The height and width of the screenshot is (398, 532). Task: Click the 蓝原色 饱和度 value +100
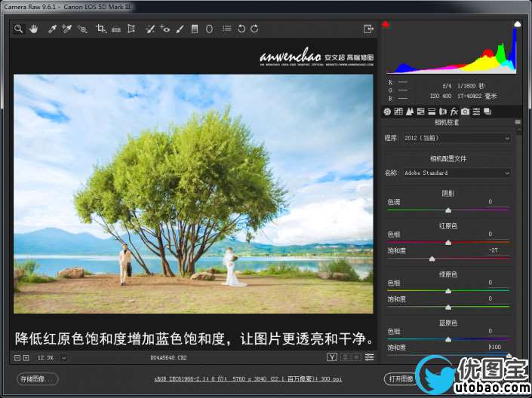[x=495, y=347]
